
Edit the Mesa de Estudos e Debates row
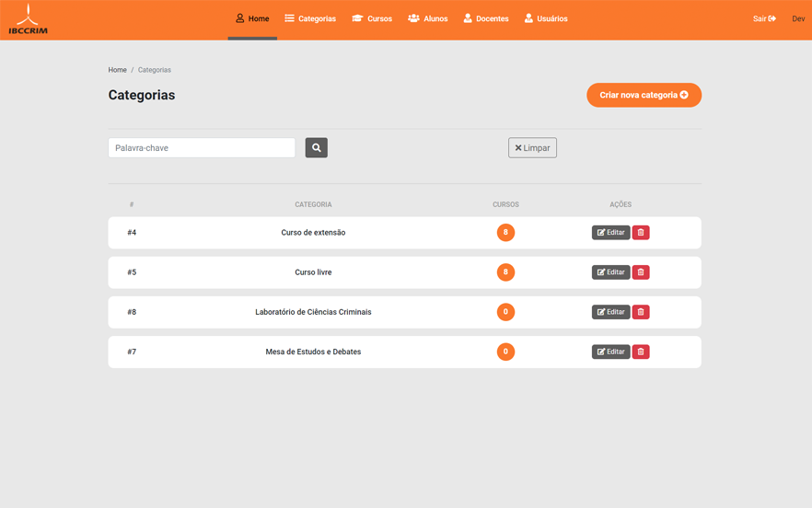coord(610,352)
